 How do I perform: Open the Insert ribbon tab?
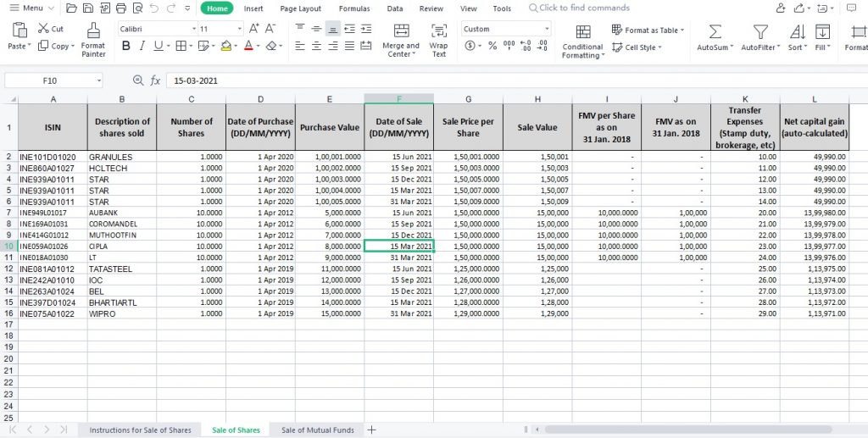[253, 8]
